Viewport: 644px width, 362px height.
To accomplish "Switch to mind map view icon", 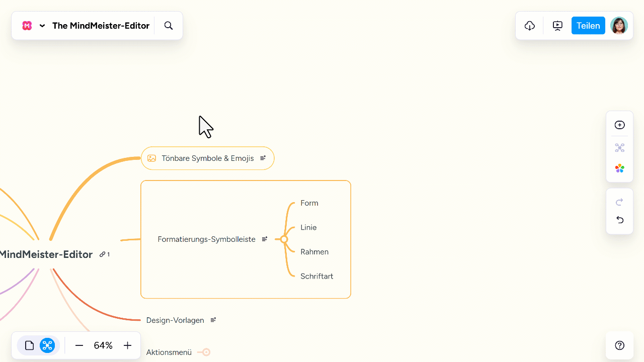I will pos(47,345).
